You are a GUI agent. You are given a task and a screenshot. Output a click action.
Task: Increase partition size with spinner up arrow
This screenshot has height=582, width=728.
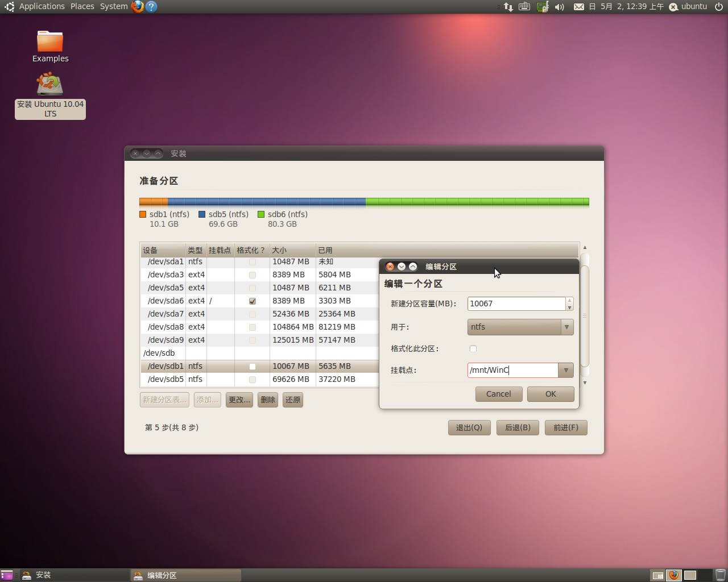click(569, 301)
